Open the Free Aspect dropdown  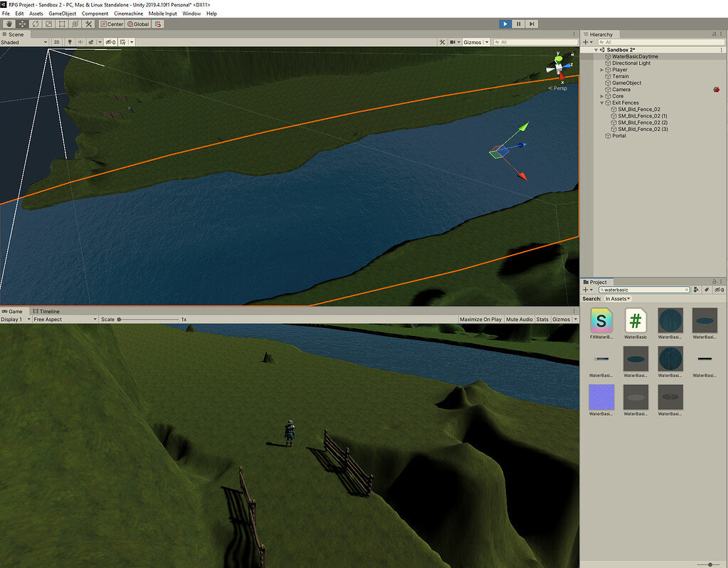[x=64, y=319]
